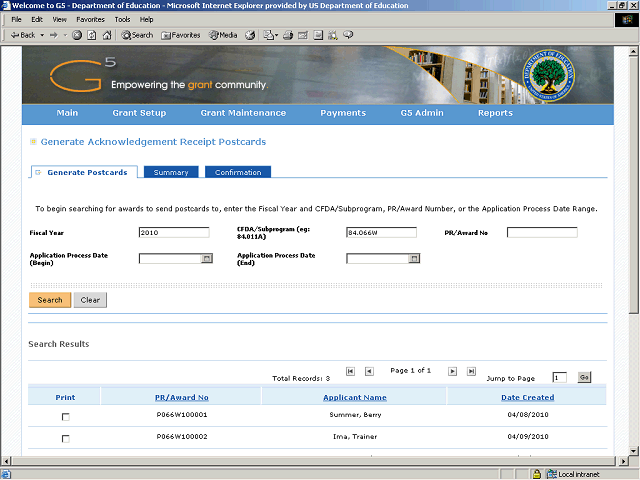The height and width of the screenshot is (480, 640).
Task: Click the Local intranet zone indicator
Action: [573, 474]
